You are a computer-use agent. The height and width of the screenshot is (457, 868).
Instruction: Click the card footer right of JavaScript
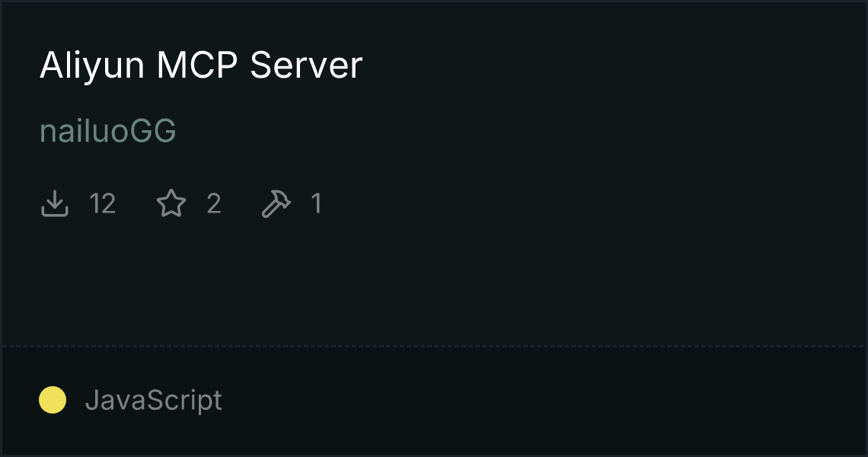coord(542,400)
